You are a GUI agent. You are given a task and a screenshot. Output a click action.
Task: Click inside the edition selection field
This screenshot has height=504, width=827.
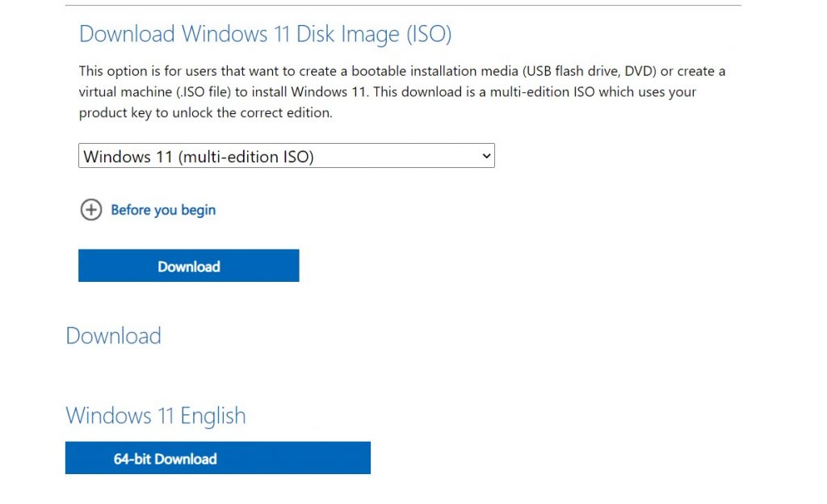tap(242, 155)
